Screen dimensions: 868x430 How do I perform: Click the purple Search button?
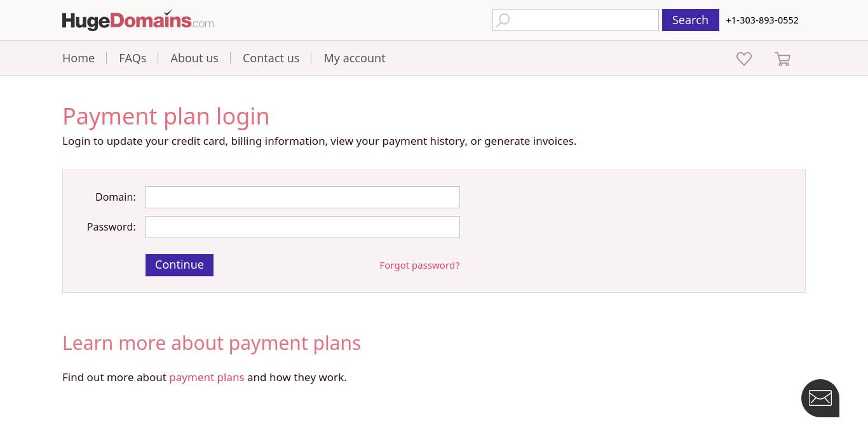point(691,20)
